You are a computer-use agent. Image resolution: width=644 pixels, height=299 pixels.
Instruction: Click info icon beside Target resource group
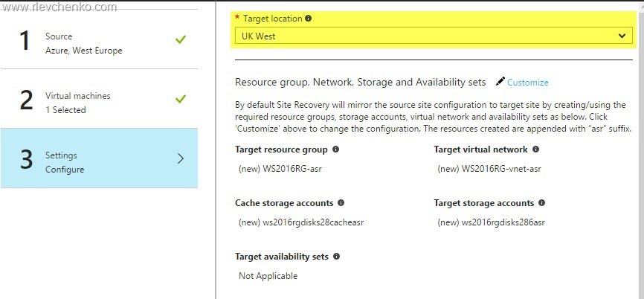tap(335, 149)
